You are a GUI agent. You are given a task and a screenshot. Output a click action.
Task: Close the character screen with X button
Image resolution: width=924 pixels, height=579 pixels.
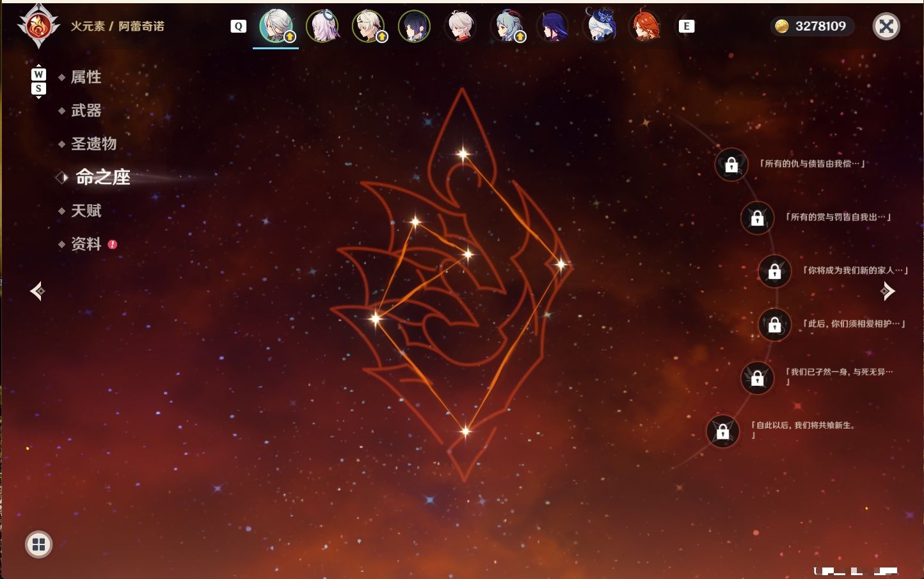886,26
